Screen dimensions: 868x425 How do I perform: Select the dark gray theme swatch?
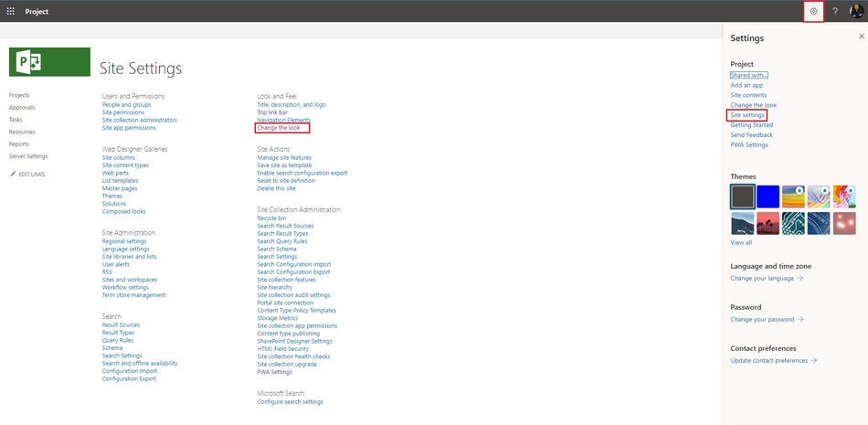(x=742, y=197)
